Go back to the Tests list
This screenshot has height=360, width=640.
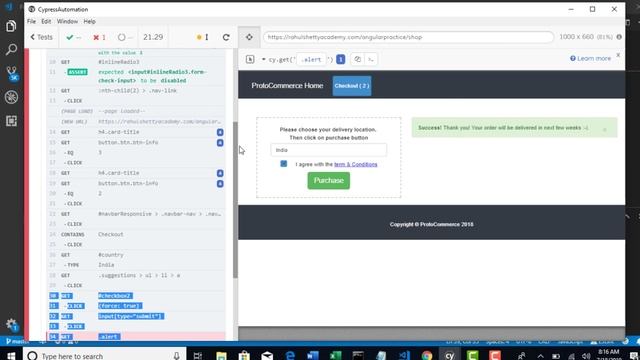coord(41,37)
